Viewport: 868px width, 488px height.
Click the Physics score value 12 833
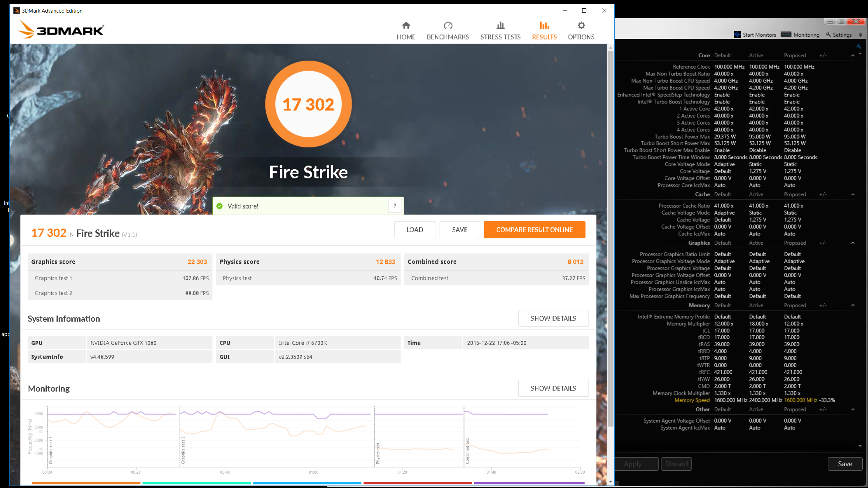(x=385, y=262)
